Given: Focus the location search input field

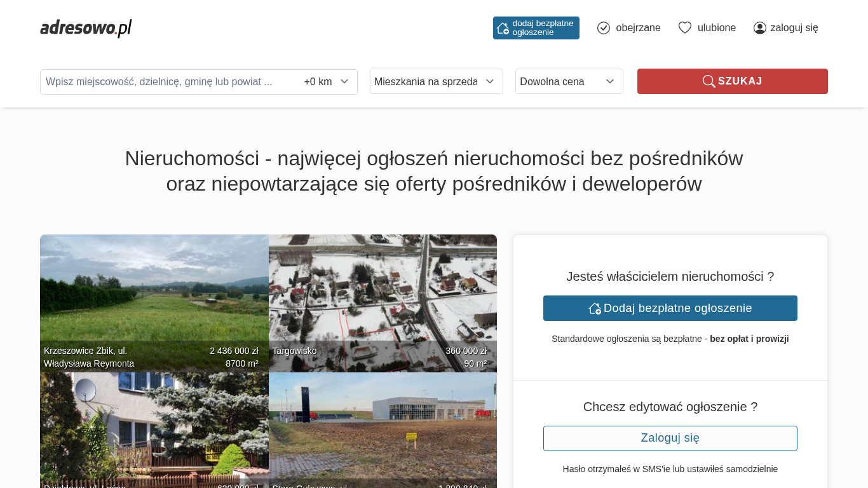Looking at the screenshot, I should (168, 81).
